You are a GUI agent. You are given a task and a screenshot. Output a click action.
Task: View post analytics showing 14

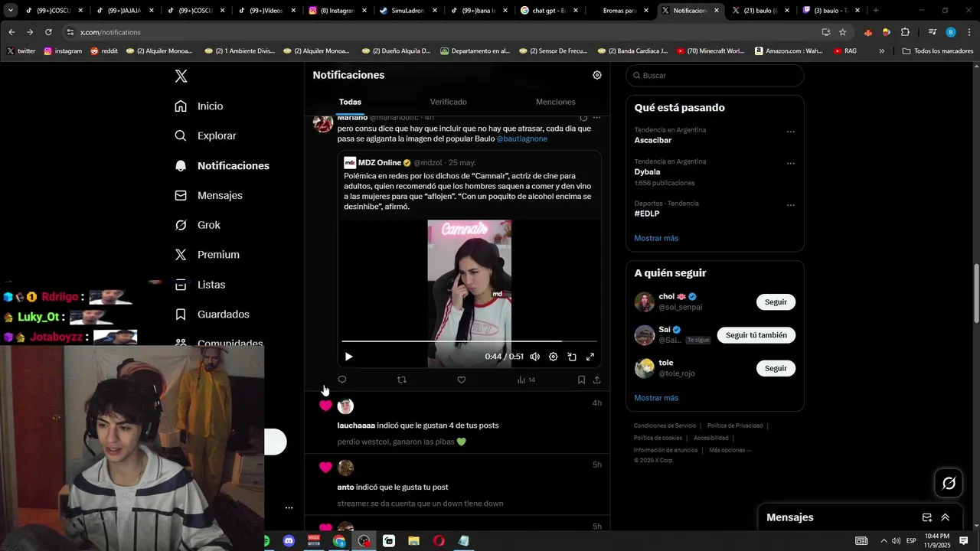click(x=526, y=380)
